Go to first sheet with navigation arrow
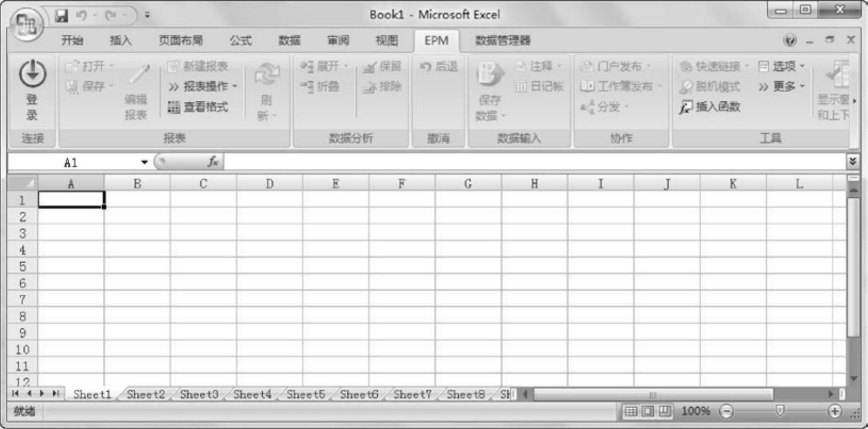The width and height of the screenshot is (868, 429). pos(15,394)
